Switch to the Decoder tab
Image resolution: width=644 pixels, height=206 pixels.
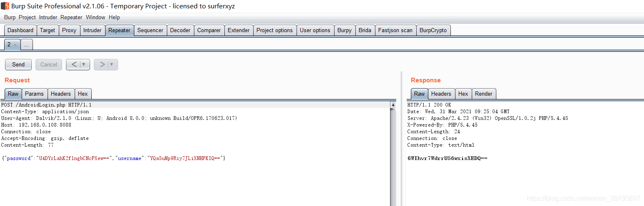[180, 30]
